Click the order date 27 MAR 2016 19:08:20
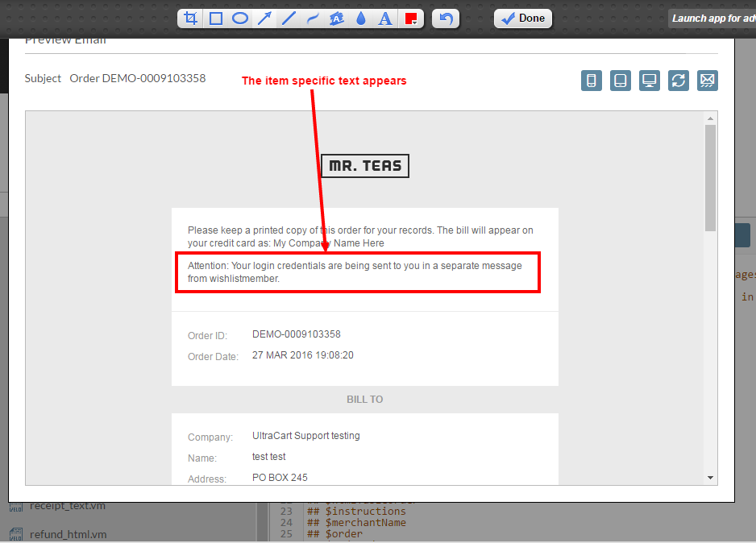This screenshot has width=756, height=543. point(302,355)
